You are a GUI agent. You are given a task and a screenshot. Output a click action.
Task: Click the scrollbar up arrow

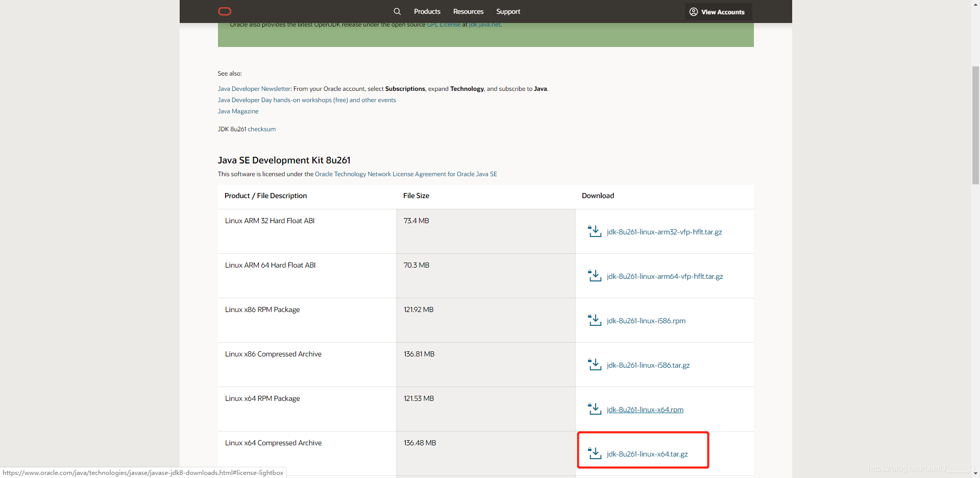(975, 4)
